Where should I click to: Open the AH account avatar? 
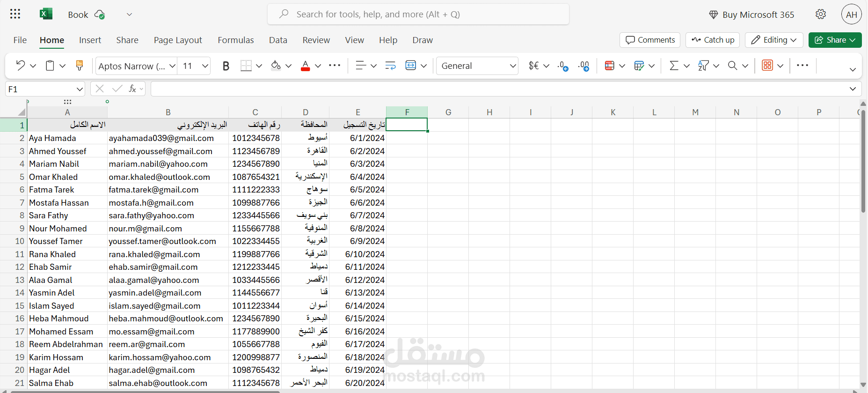coord(852,14)
